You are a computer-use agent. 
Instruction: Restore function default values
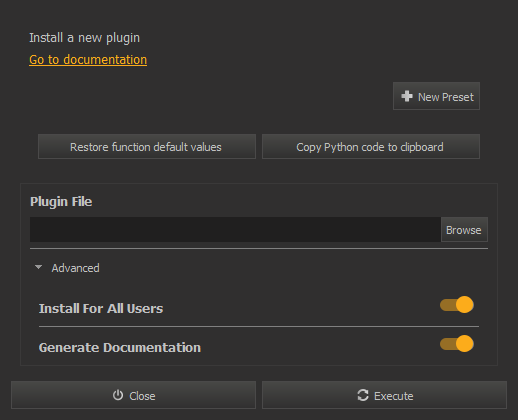[x=147, y=147]
